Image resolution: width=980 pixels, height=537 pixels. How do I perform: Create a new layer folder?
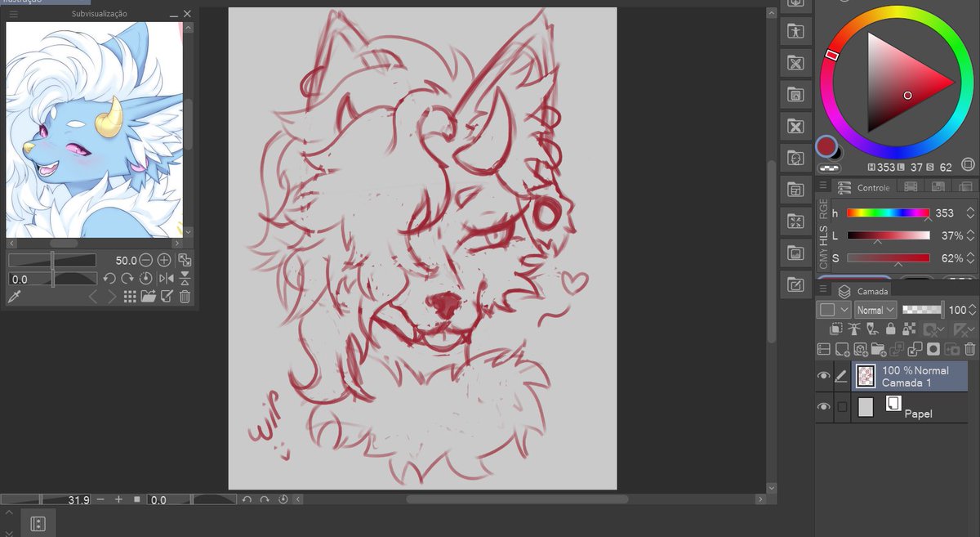coord(879,349)
